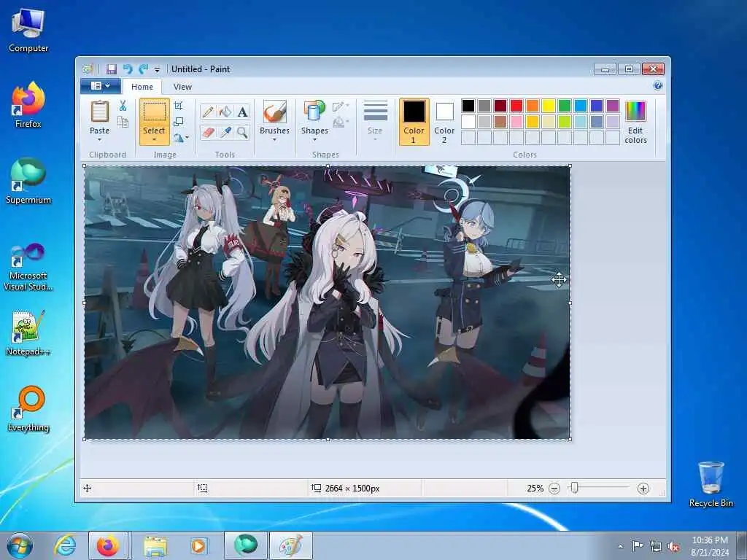
Task: Click the Brushes tool icon
Action: (x=274, y=112)
